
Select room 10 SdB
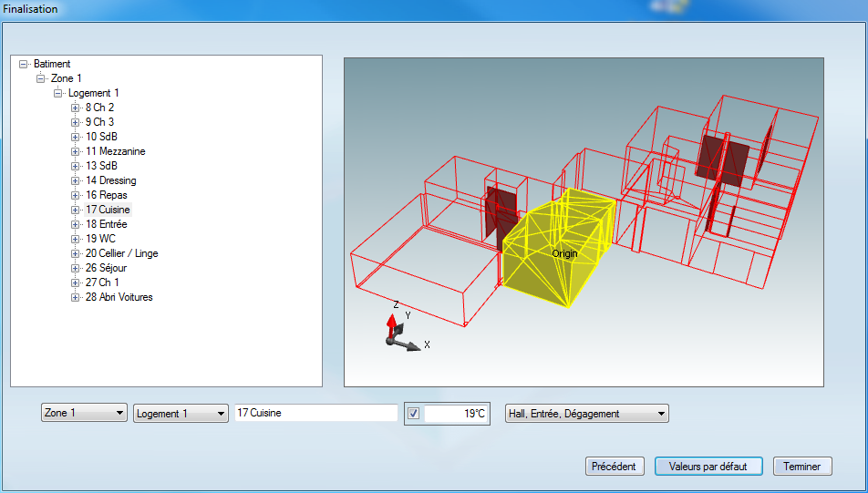click(101, 137)
